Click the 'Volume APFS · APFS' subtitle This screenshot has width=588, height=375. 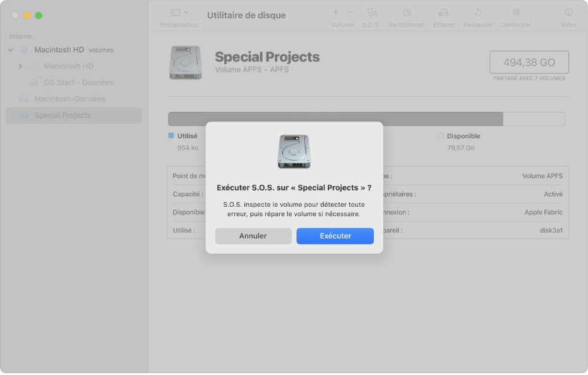251,70
